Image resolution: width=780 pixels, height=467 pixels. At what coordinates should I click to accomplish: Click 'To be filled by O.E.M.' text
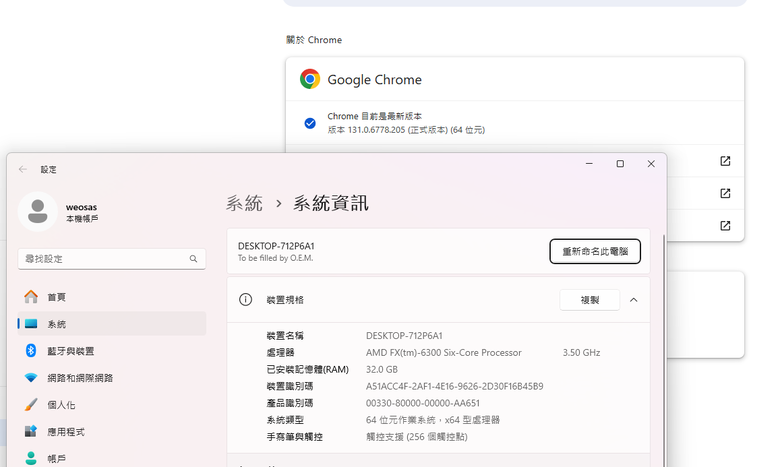pos(276,258)
